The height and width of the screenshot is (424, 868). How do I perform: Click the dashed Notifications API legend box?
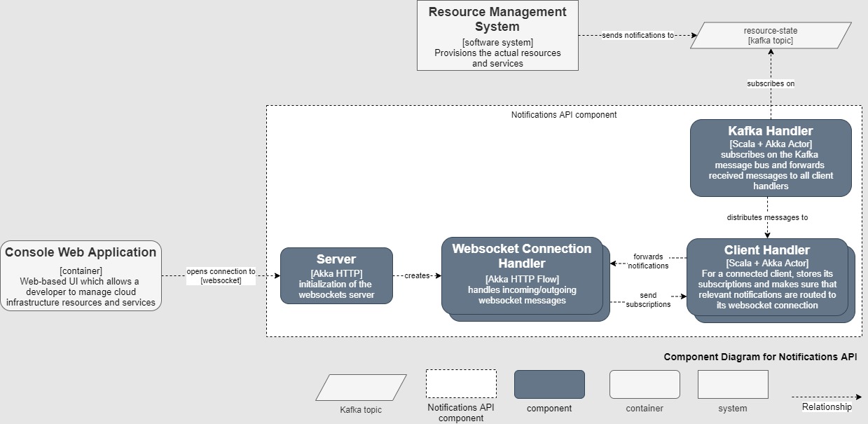coord(461,384)
